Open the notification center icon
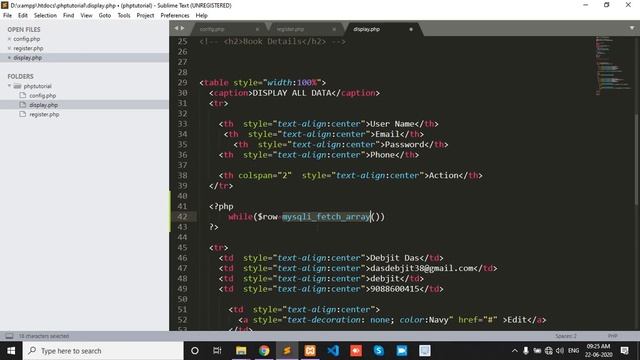 pos(624,351)
